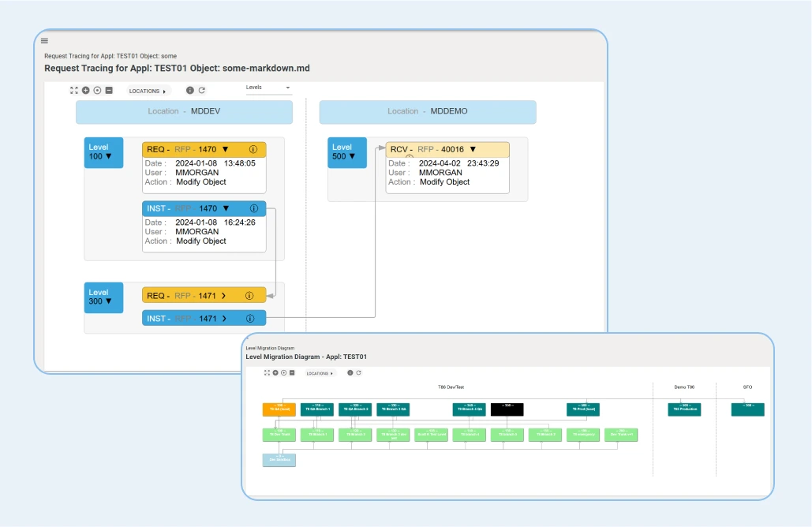The width and height of the screenshot is (812, 527).
Task: Open the Levels dropdown
Action: click(x=268, y=88)
